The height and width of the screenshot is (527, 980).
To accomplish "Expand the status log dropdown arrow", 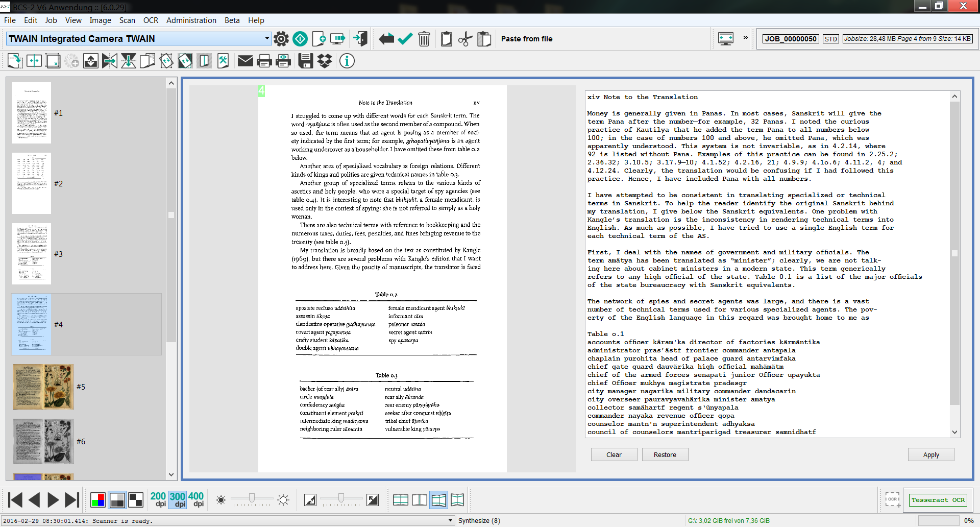I will coord(450,520).
